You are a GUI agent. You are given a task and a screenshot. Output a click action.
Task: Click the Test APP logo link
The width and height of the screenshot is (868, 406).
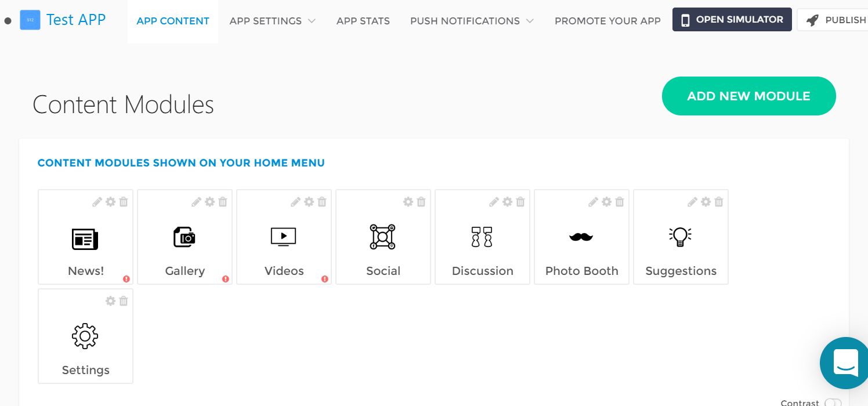point(63,20)
